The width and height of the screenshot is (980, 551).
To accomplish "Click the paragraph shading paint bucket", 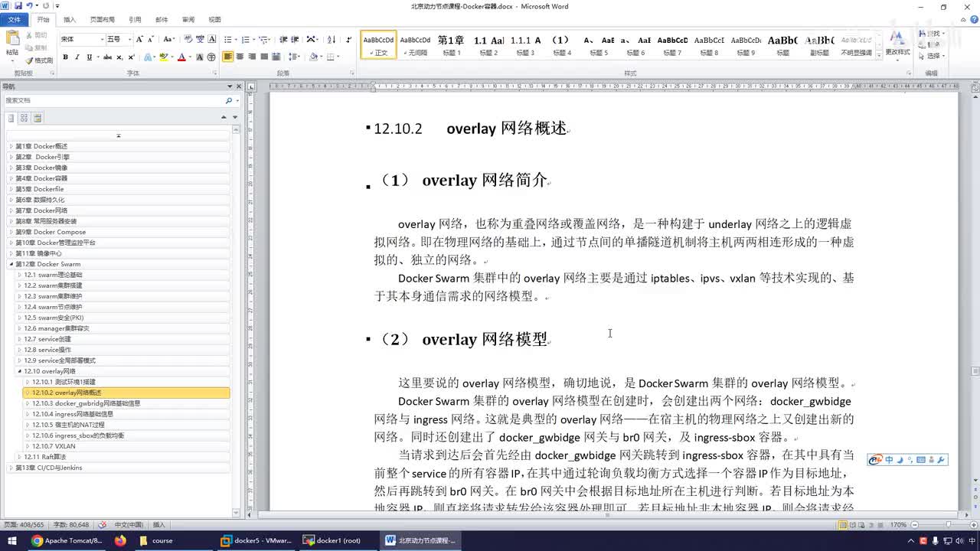I will coord(313,57).
